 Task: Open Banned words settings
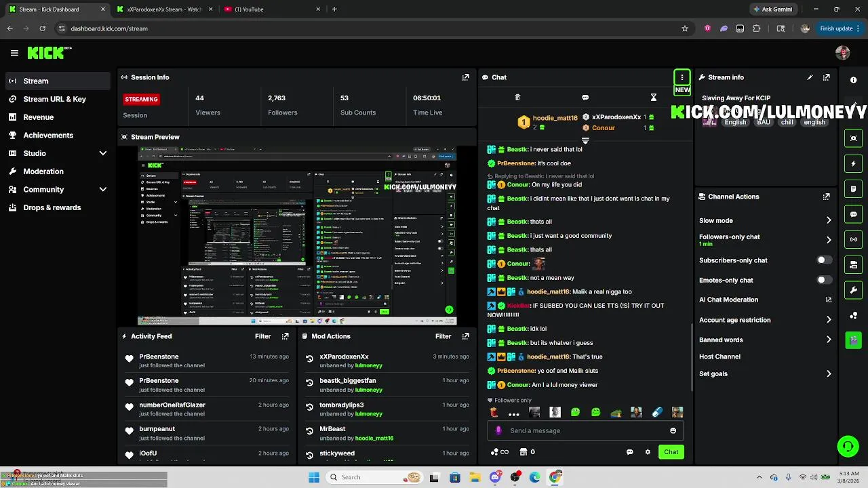[766, 340]
